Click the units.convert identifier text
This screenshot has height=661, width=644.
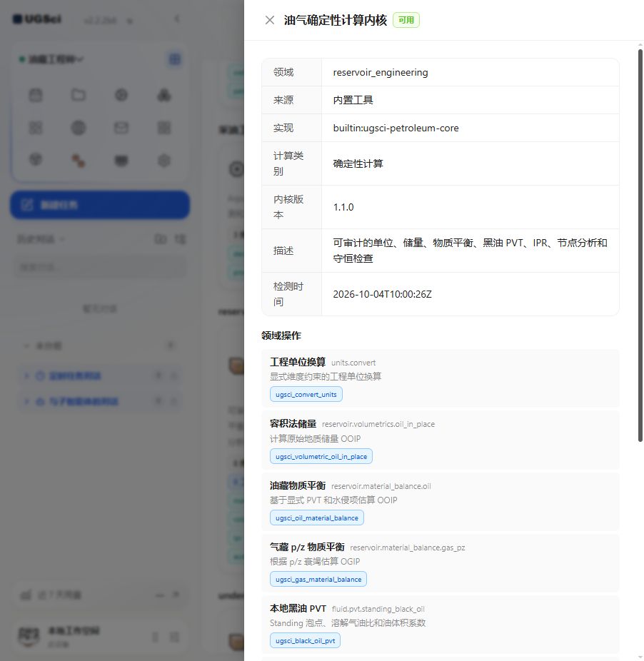pos(353,363)
